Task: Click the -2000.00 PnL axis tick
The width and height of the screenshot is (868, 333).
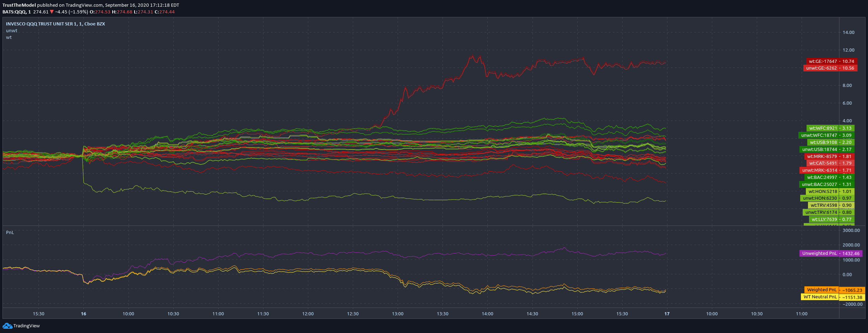Action: tap(852, 304)
